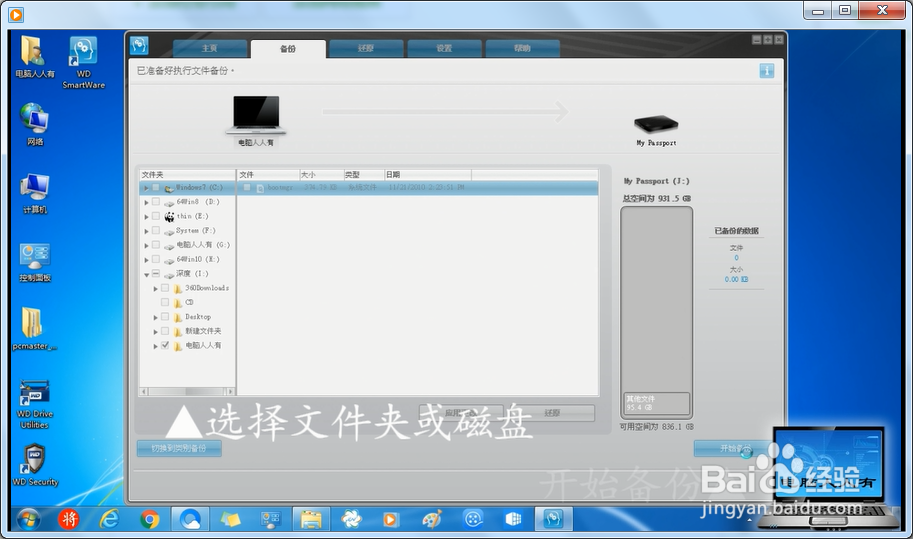Open the red 将 chess app in taskbar
The height and width of the screenshot is (539, 913).
[69, 519]
